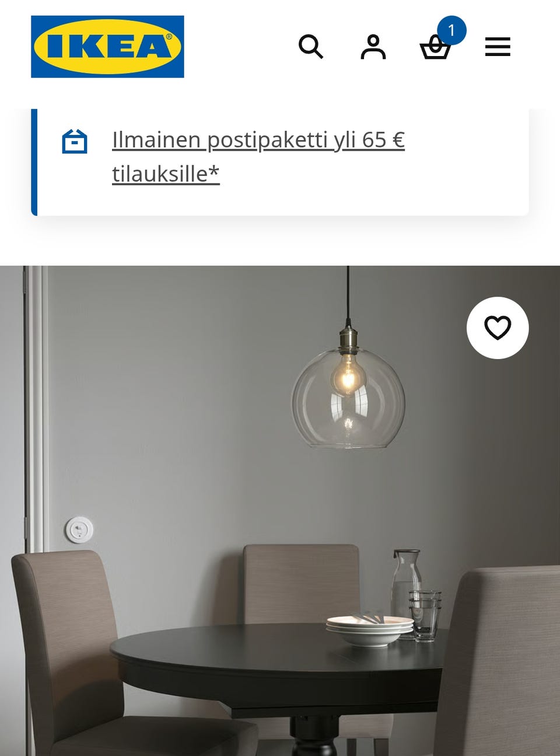Tap the round wall dimmer switch in photo
Image resolution: width=560 pixels, height=756 pixels.
79,530
